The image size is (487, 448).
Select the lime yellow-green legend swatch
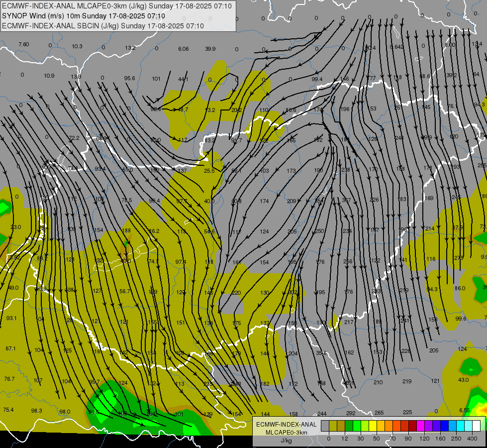point(365,426)
